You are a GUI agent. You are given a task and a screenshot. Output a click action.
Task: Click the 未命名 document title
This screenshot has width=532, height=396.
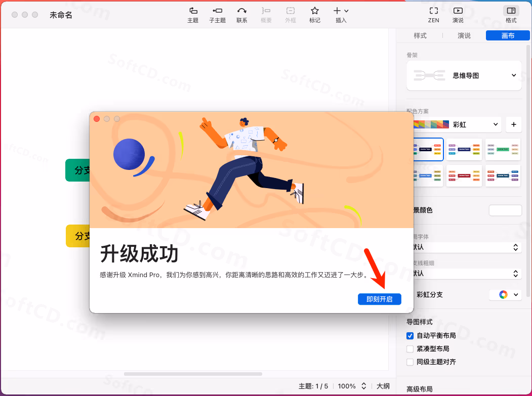[61, 15]
